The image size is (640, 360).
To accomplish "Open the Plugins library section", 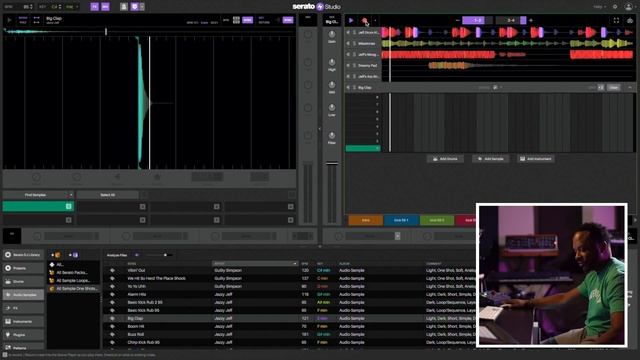I will point(23,335).
